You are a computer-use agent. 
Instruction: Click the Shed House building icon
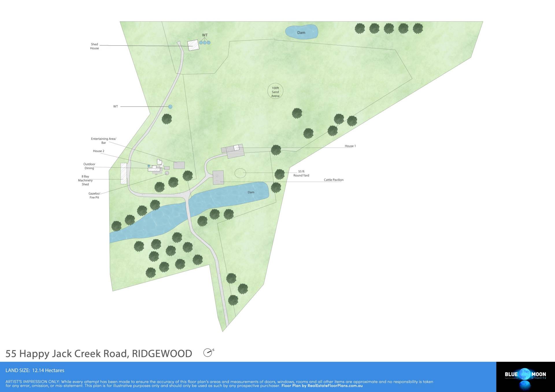[x=193, y=45]
